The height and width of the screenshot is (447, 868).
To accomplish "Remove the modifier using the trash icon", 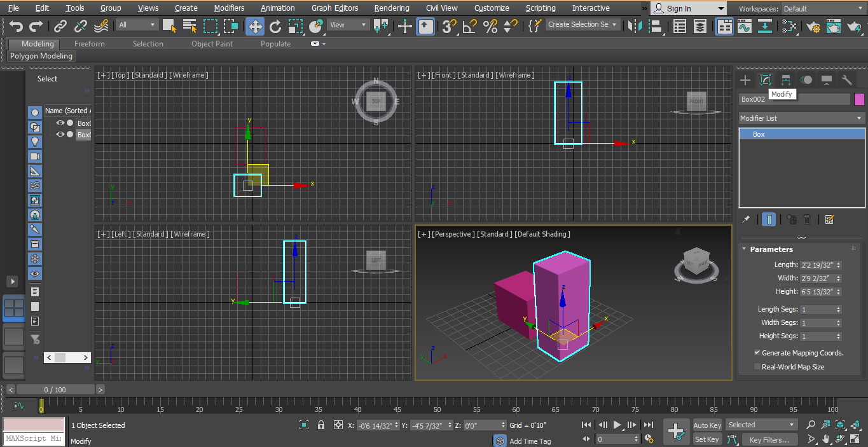I will coord(806,219).
